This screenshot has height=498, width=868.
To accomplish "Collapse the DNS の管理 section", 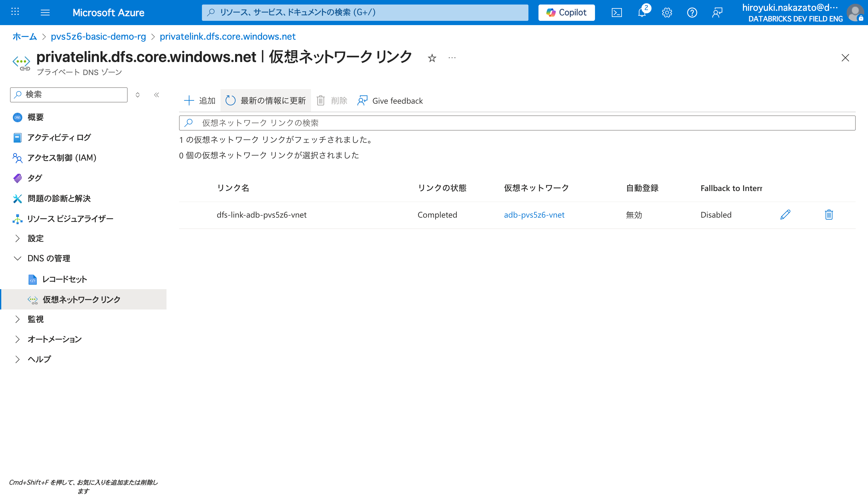I will coord(17,258).
